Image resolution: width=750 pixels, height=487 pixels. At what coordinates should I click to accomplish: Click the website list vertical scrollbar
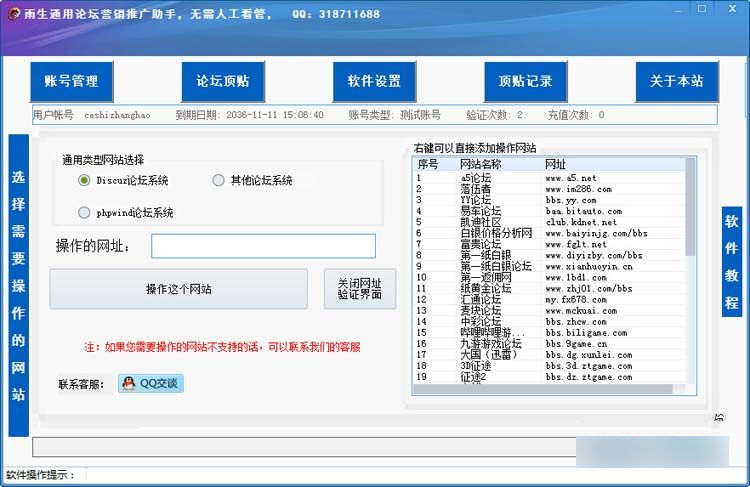690,270
